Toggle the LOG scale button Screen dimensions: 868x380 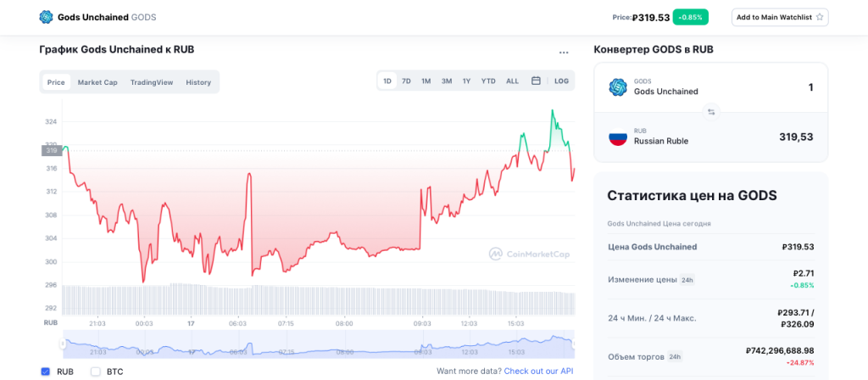(561, 81)
